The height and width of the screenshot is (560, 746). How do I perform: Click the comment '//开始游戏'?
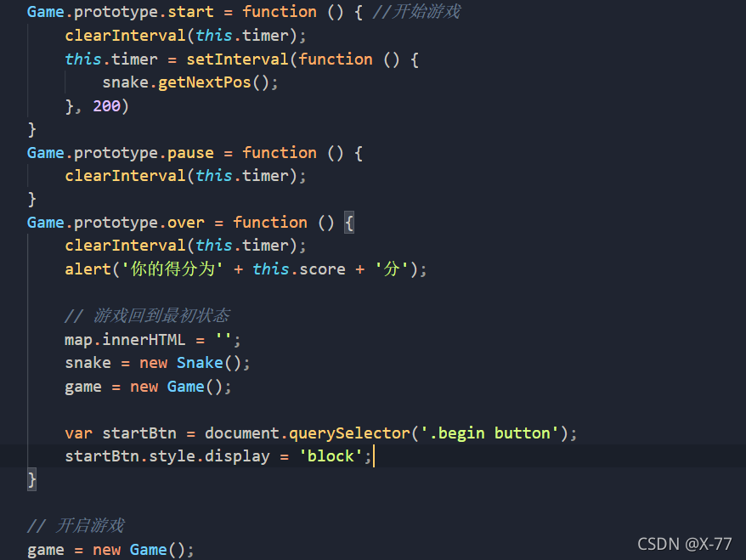pos(416,11)
